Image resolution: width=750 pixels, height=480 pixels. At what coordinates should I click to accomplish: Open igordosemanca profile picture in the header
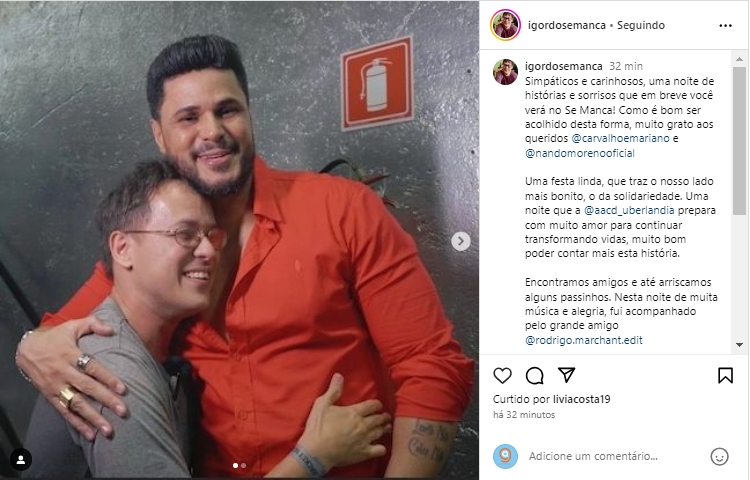coord(506,25)
